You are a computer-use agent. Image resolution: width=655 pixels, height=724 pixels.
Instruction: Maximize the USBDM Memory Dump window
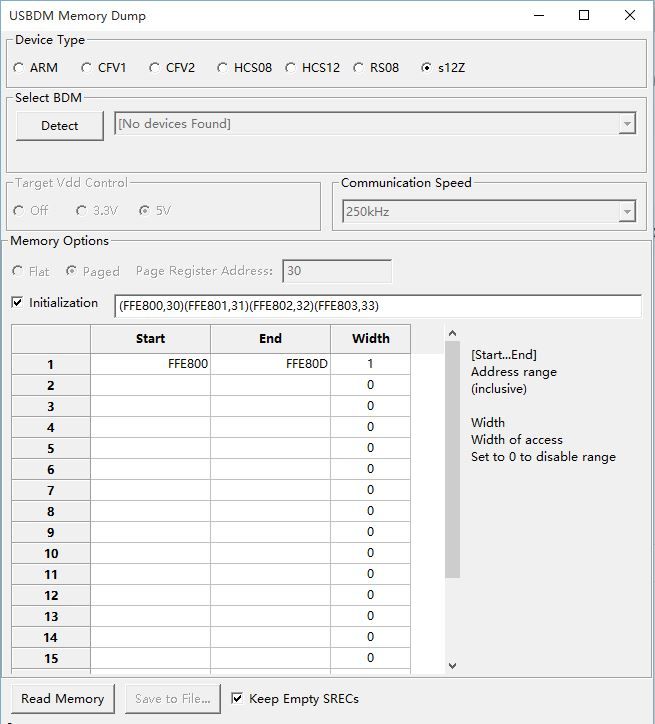[x=584, y=15]
